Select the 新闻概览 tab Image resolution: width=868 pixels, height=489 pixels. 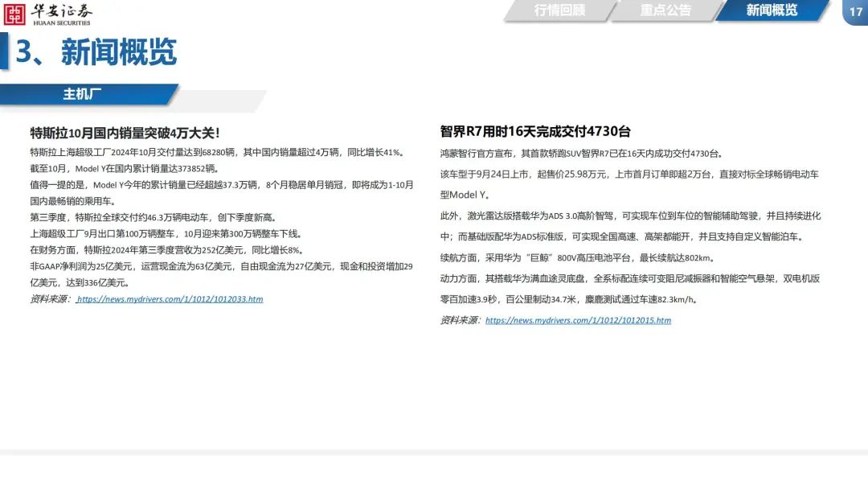tap(772, 10)
